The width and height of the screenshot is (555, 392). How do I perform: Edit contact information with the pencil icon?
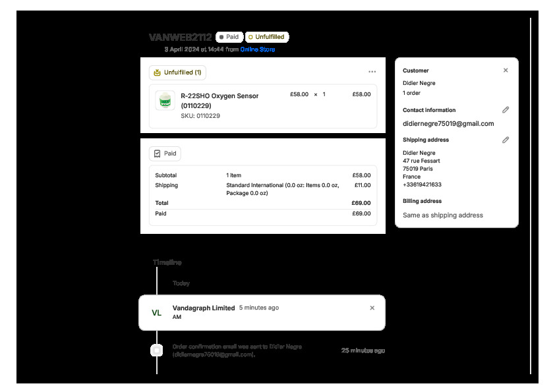[506, 110]
